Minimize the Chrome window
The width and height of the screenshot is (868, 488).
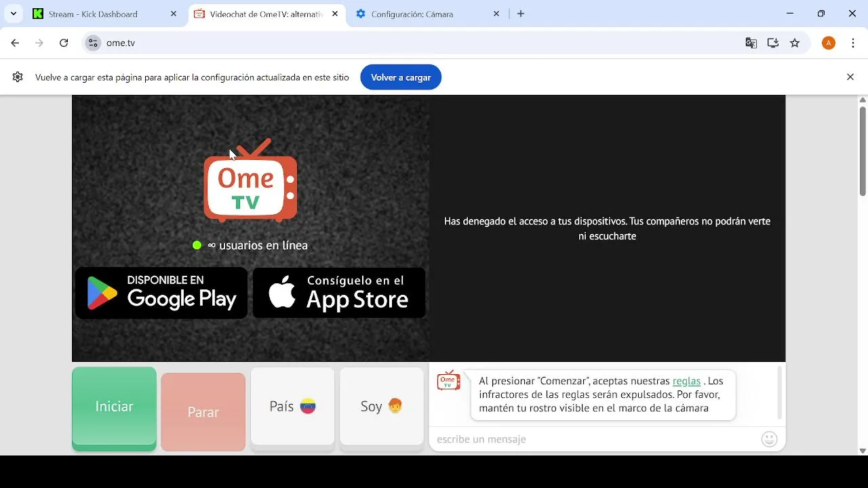click(790, 14)
